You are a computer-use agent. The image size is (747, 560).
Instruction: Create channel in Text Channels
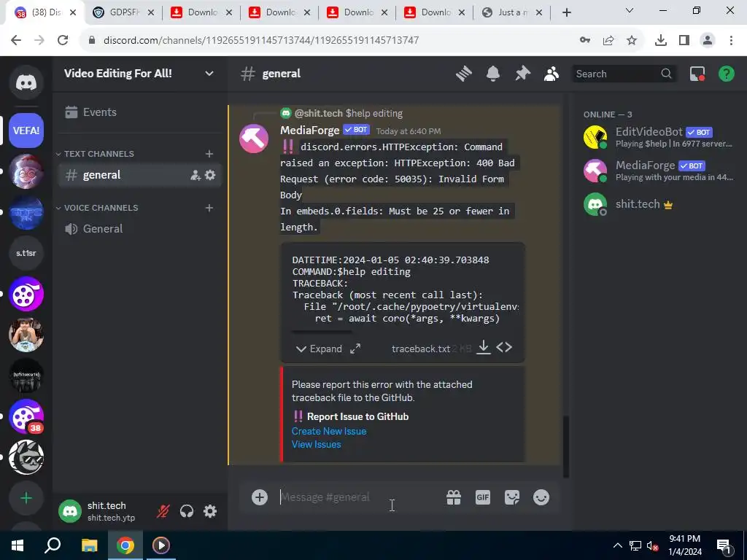(x=209, y=153)
